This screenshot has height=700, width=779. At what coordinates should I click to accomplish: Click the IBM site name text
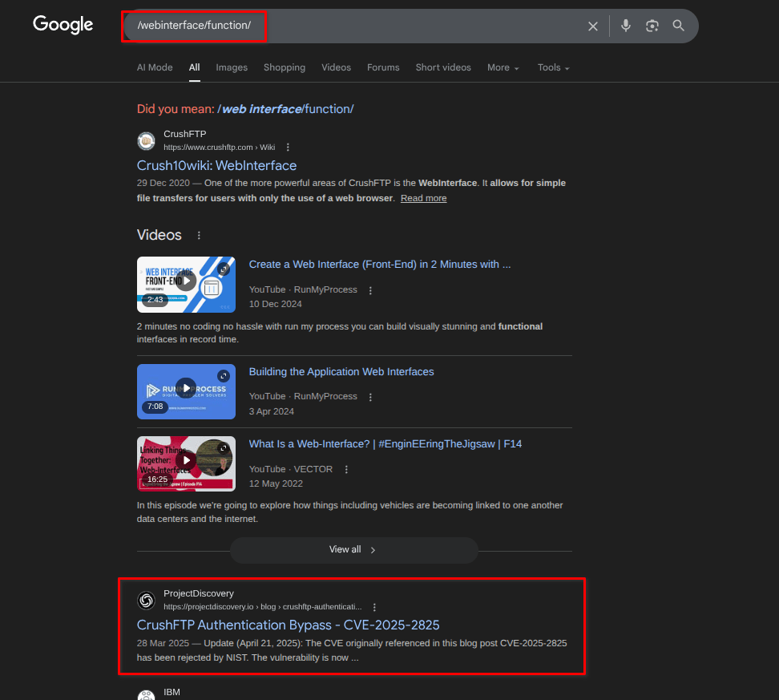(172, 692)
